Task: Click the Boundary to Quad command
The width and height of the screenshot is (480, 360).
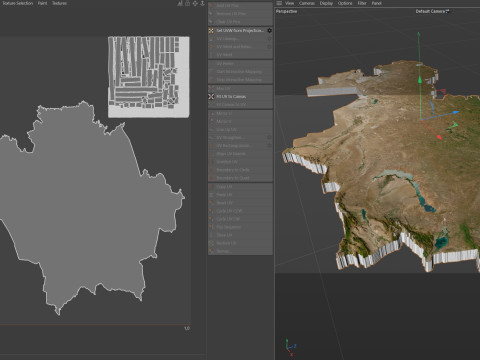Action: pos(240,178)
